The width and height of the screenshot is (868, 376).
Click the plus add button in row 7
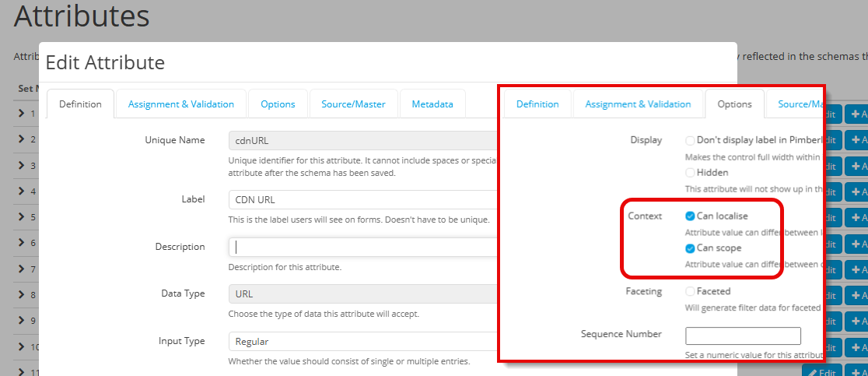856,269
